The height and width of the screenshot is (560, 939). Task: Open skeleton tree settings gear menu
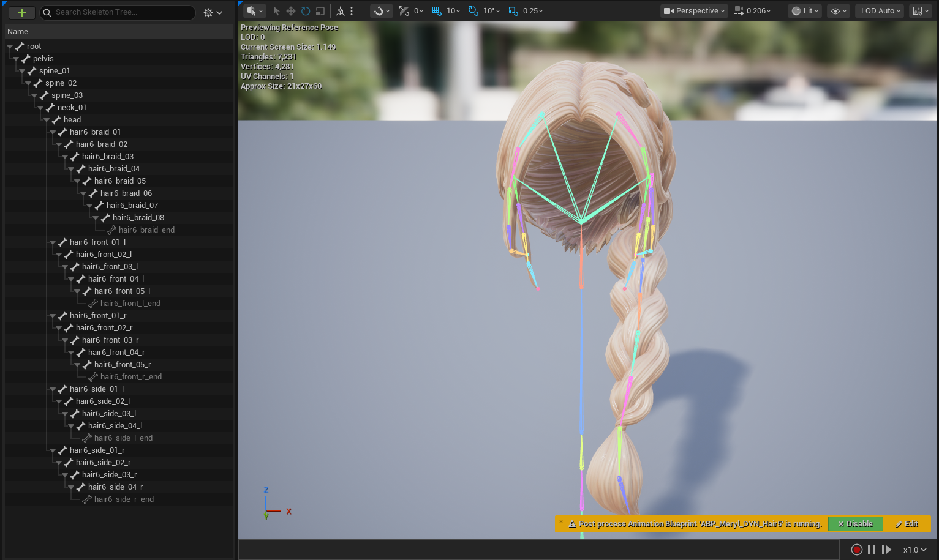point(213,12)
